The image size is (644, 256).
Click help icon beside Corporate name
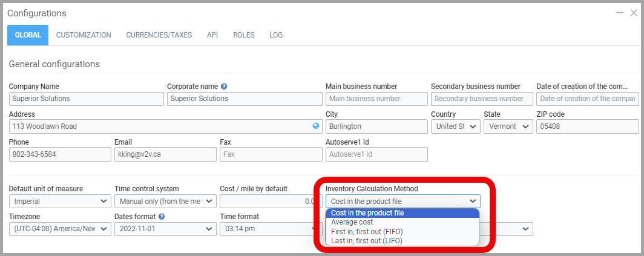(224, 87)
